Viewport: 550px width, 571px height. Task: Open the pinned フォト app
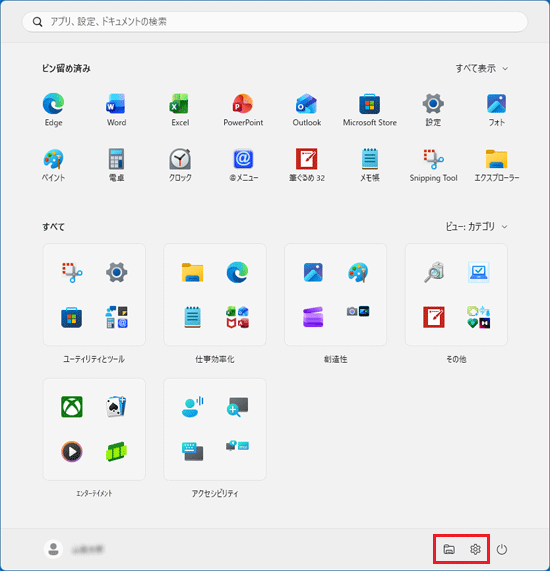(496, 110)
